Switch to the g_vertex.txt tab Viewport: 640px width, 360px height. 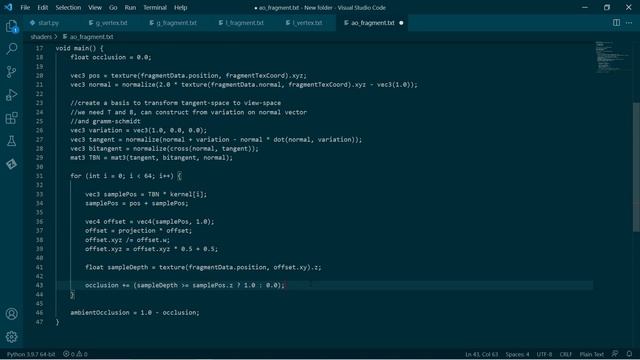pos(111,23)
